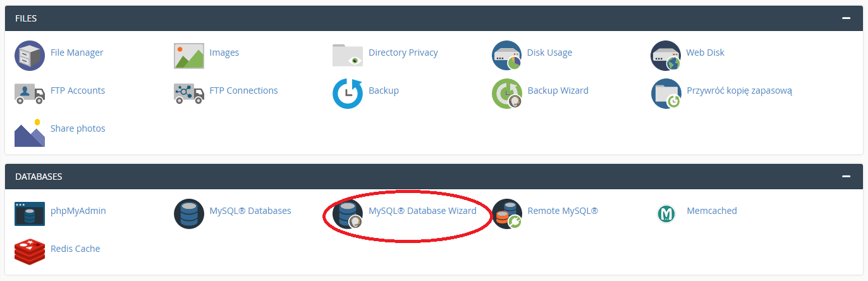Click the DATABASES section header bar
The width and height of the screenshot is (868, 281).
(434, 177)
